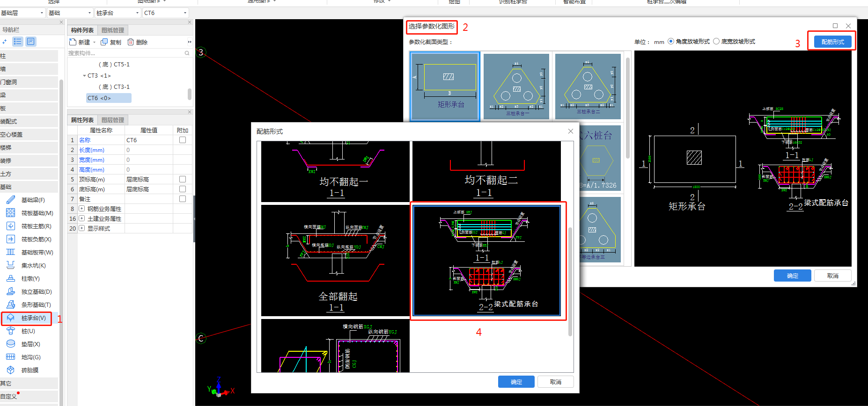Cancel the 配筋形式 dialog
Image resolution: width=868 pixels, height=406 pixels.
(x=556, y=382)
